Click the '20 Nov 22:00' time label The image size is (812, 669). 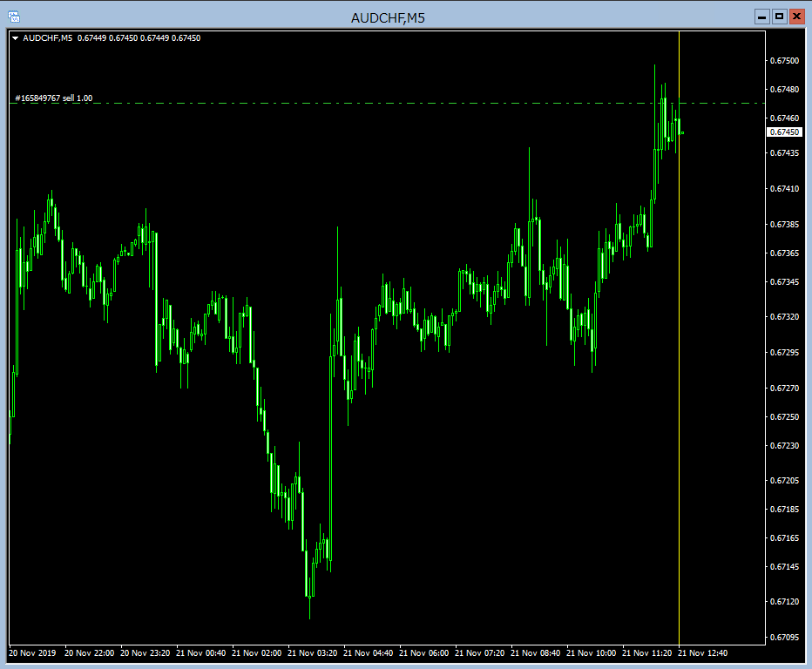pos(89,653)
